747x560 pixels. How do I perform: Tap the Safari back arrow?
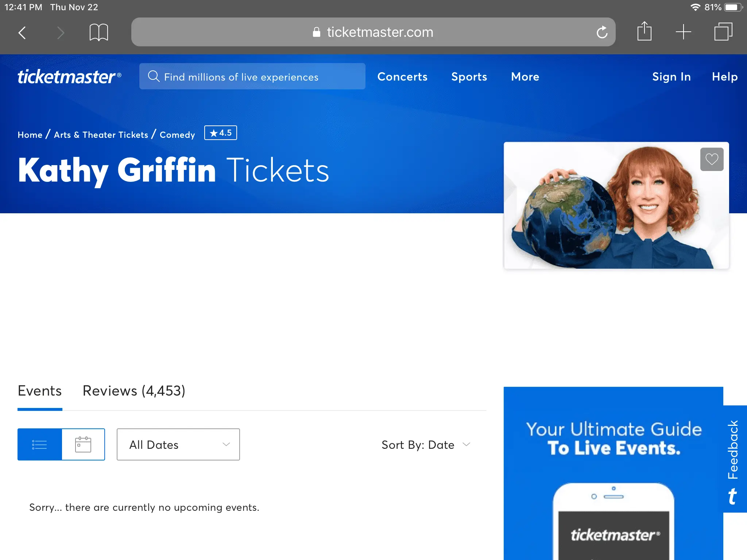22,32
